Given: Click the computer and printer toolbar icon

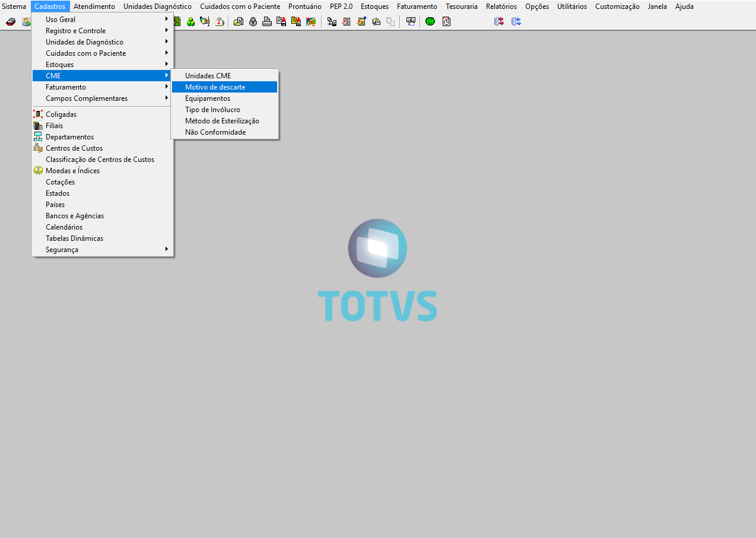Looking at the screenshot, I should click(332, 21).
